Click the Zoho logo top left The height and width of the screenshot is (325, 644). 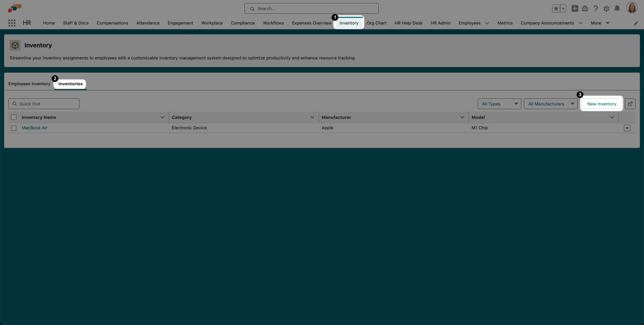click(14, 8)
